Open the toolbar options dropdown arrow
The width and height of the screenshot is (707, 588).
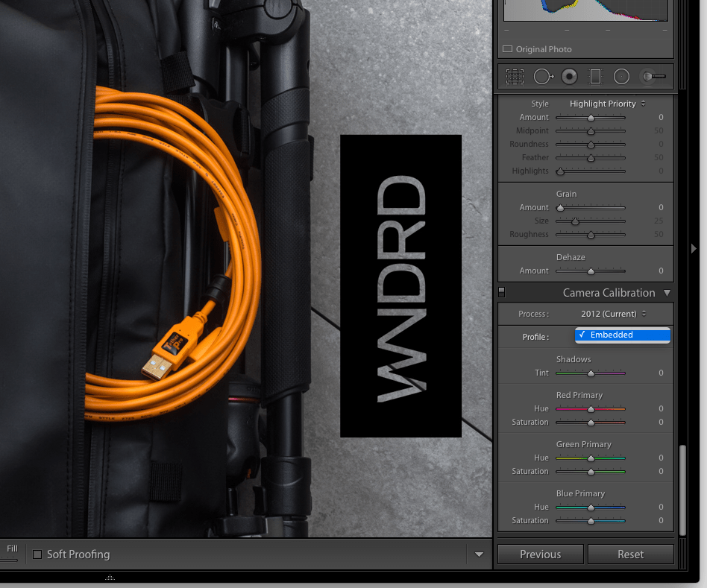click(x=480, y=554)
